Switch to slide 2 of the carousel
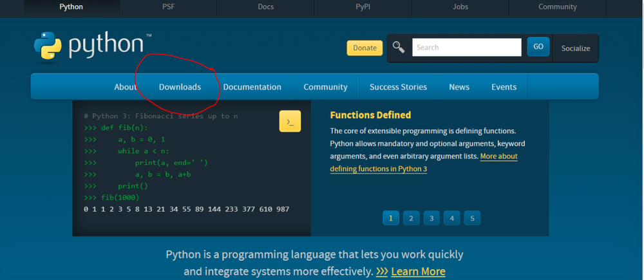Screen dimensions: 644x280 pyautogui.click(x=411, y=218)
